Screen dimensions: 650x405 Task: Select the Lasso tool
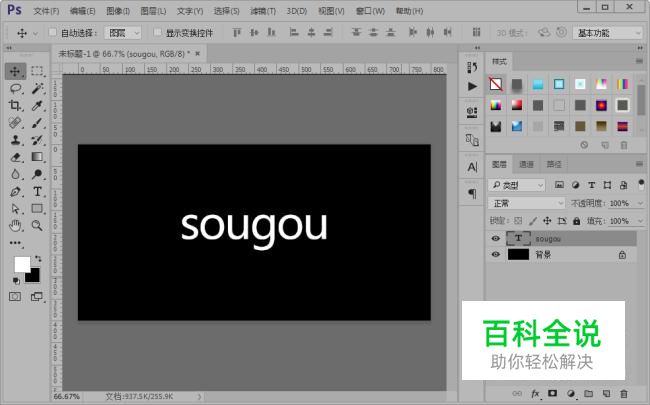[15, 88]
